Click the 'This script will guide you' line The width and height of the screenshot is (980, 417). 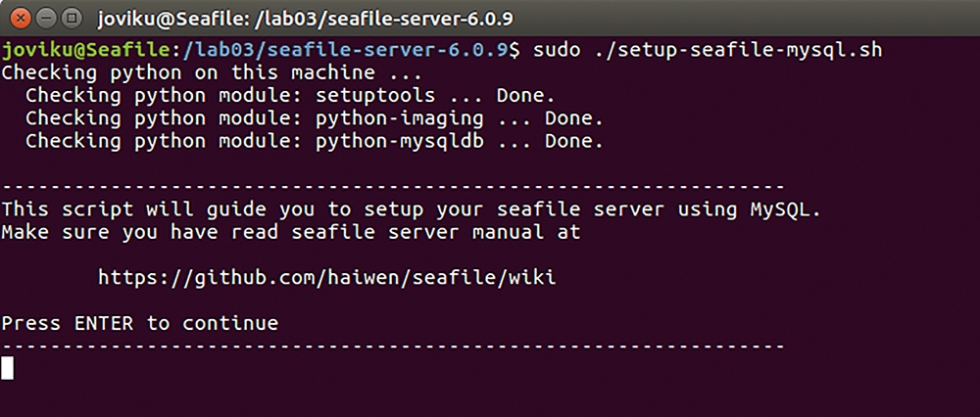(411, 209)
